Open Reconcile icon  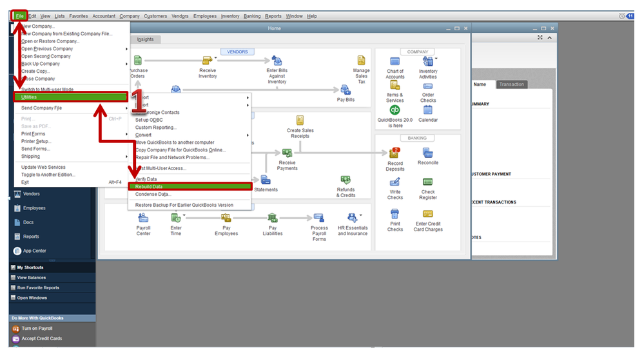point(428,153)
